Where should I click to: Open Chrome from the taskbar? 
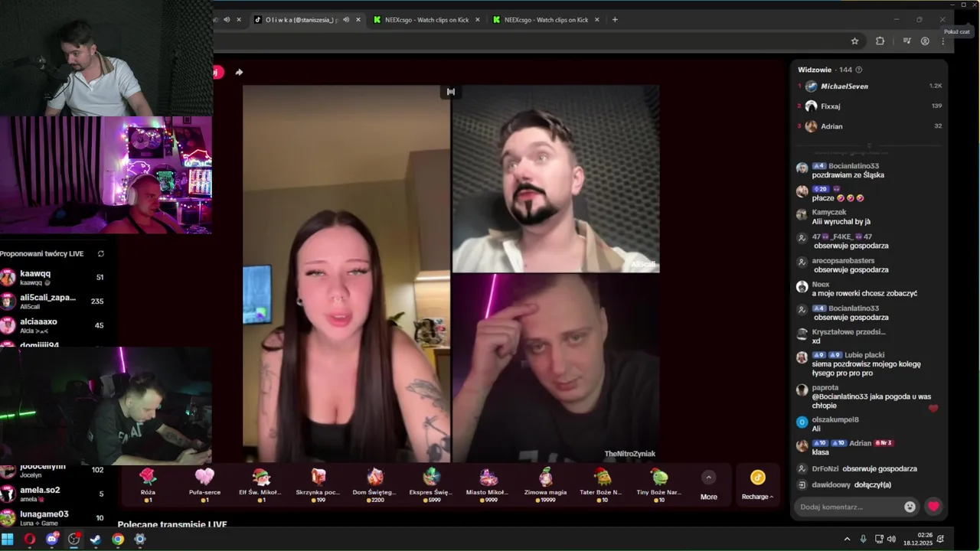tap(118, 539)
